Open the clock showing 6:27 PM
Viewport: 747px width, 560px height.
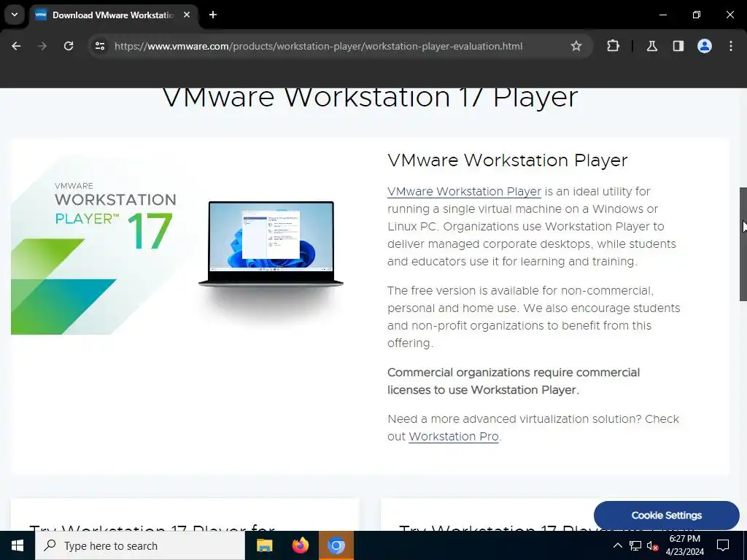click(684, 545)
